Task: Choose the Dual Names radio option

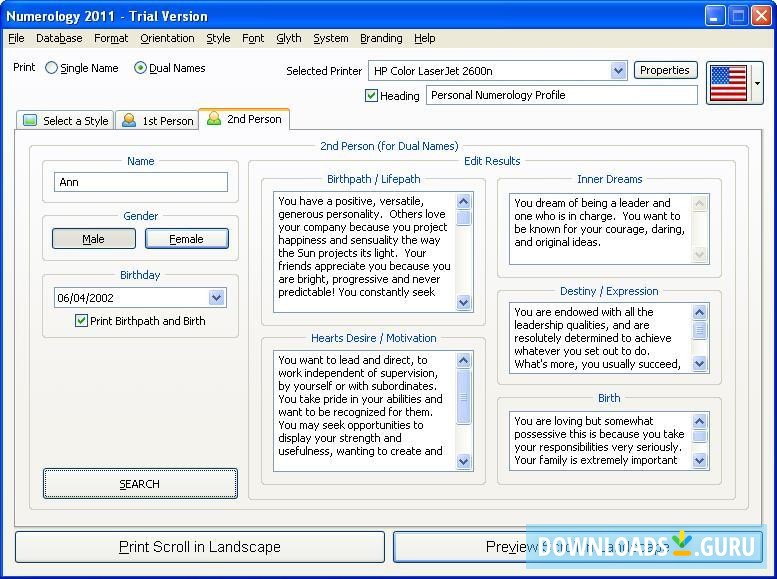Action: click(140, 69)
